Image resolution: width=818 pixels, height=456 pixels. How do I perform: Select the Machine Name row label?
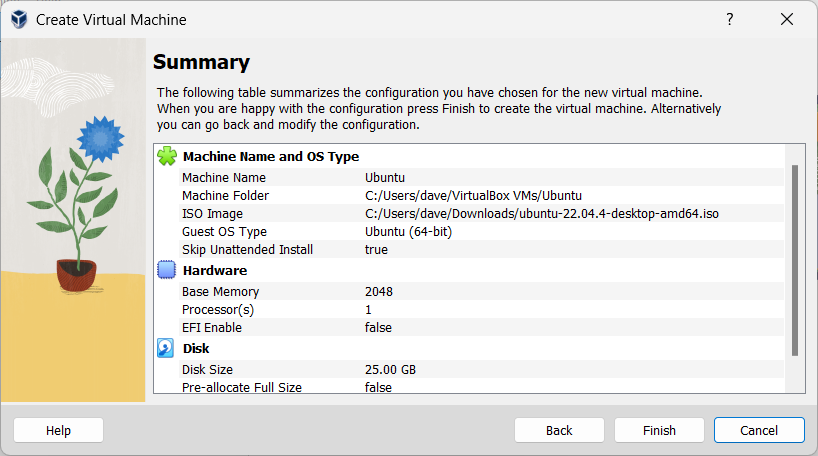(224, 177)
